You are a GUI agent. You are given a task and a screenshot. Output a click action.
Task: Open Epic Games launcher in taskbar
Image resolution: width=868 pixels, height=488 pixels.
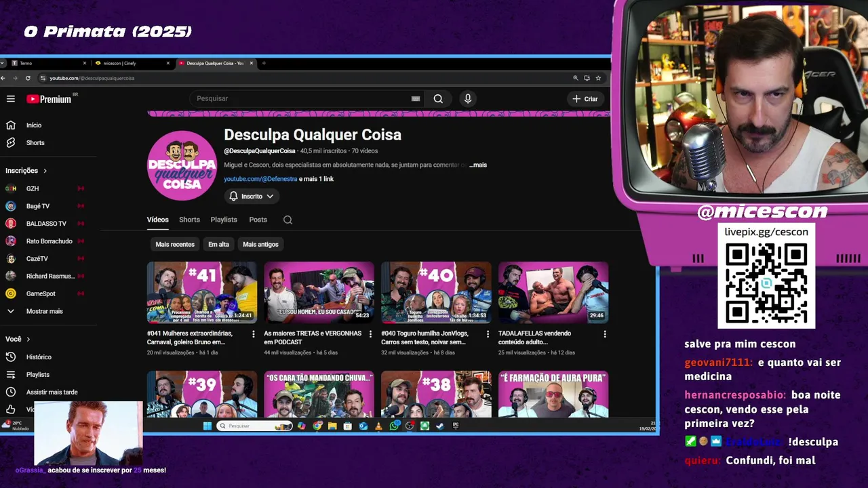[455, 426]
